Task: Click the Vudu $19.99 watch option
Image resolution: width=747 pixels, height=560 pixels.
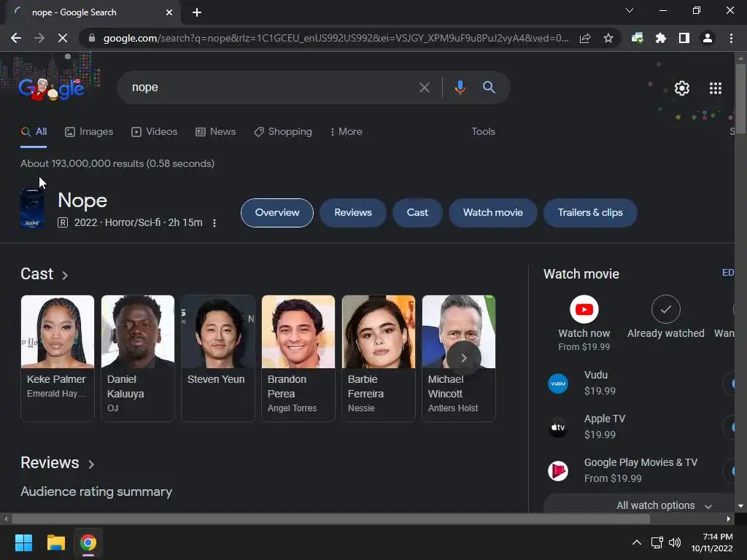Action: [638, 383]
